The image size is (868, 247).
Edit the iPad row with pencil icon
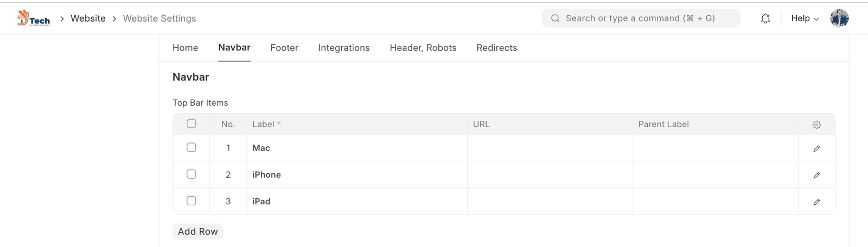coord(816,201)
